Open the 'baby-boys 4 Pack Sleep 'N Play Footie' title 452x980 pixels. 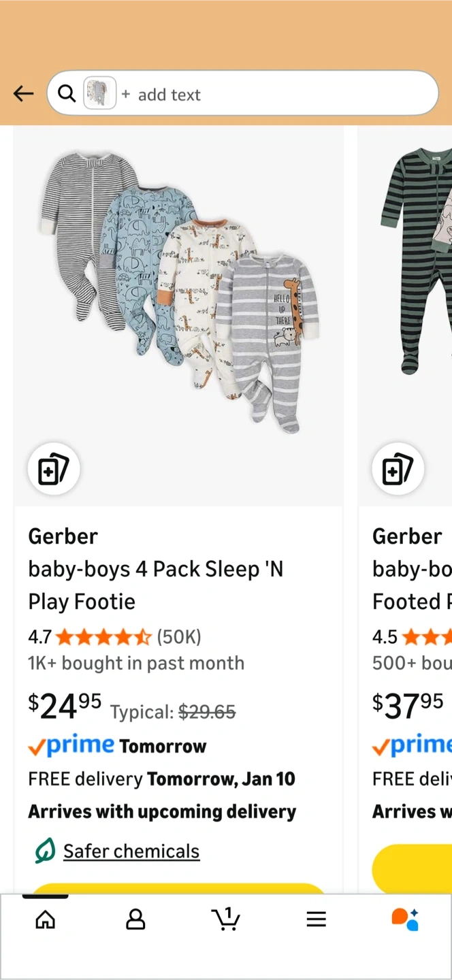click(x=156, y=585)
